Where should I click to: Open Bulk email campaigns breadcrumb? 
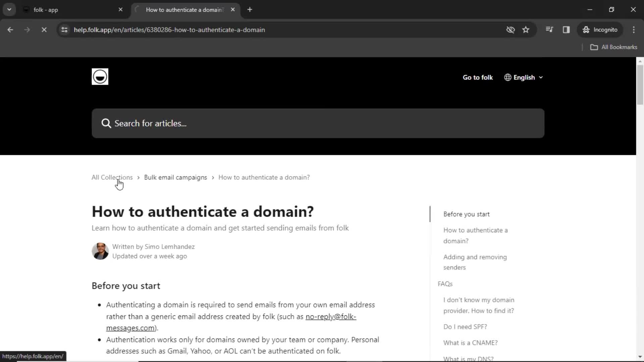pos(175,177)
